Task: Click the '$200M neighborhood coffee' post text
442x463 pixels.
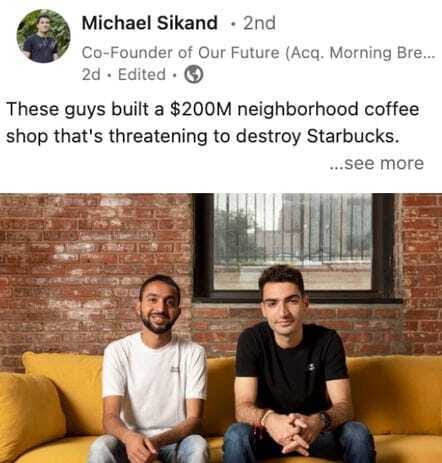Action: [295, 109]
